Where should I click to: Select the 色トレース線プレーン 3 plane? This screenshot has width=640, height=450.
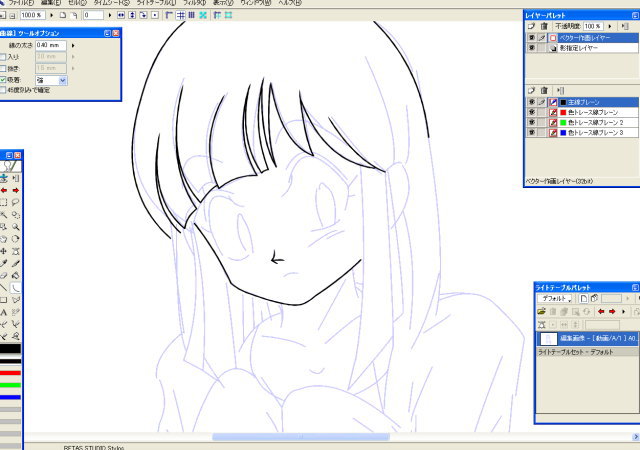click(594, 132)
